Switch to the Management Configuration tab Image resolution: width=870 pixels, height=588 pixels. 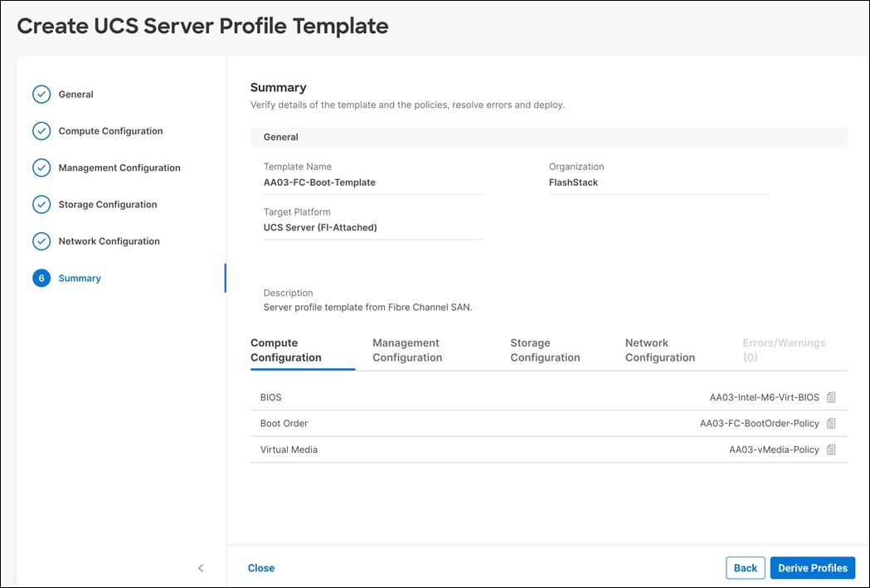[407, 349]
